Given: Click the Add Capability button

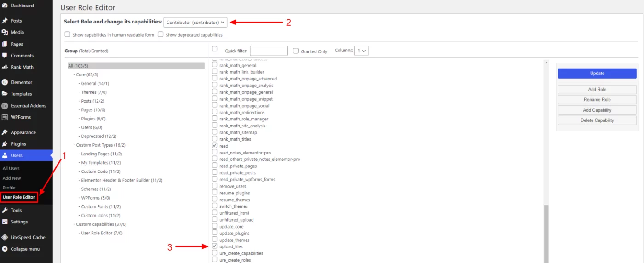Looking at the screenshot, I should (597, 110).
